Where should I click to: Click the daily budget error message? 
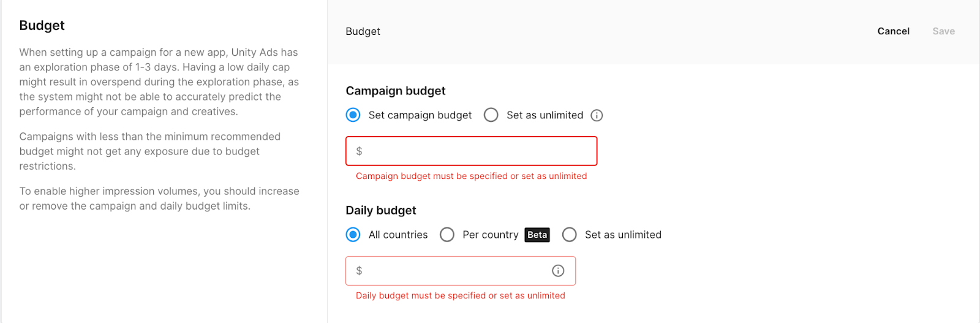[x=460, y=295]
